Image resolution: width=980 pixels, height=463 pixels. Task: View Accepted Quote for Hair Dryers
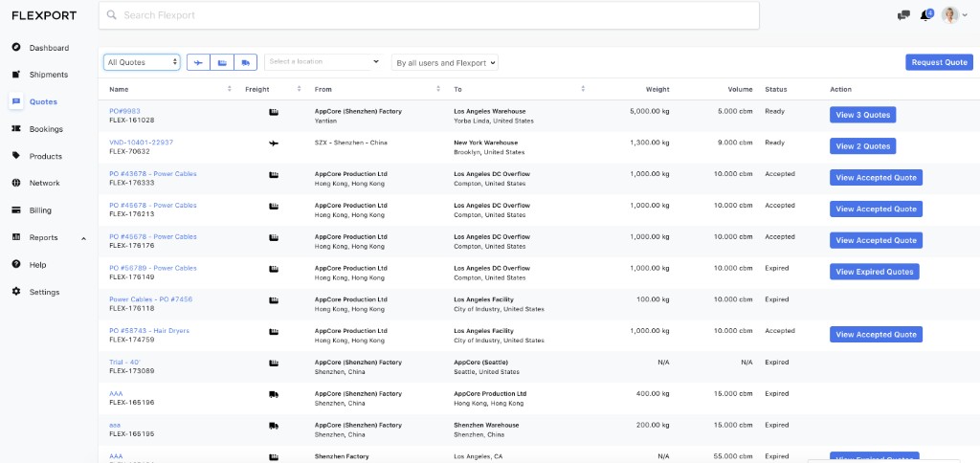tap(876, 334)
